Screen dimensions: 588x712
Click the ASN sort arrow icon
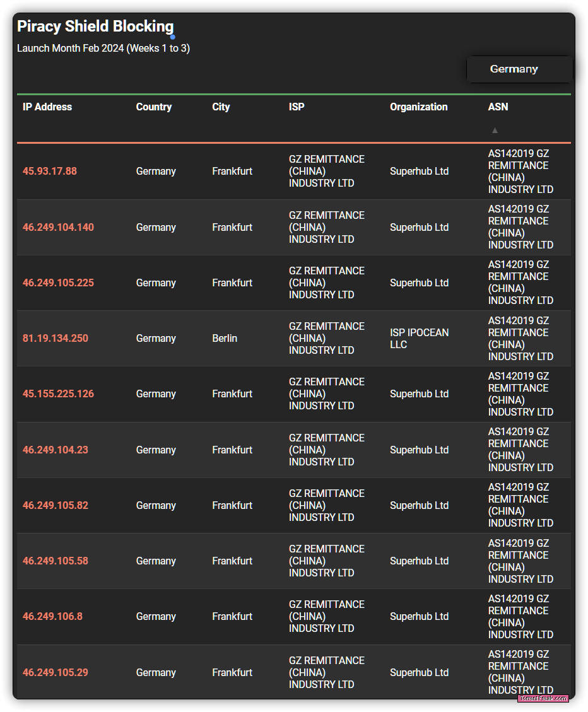(x=495, y=131)
